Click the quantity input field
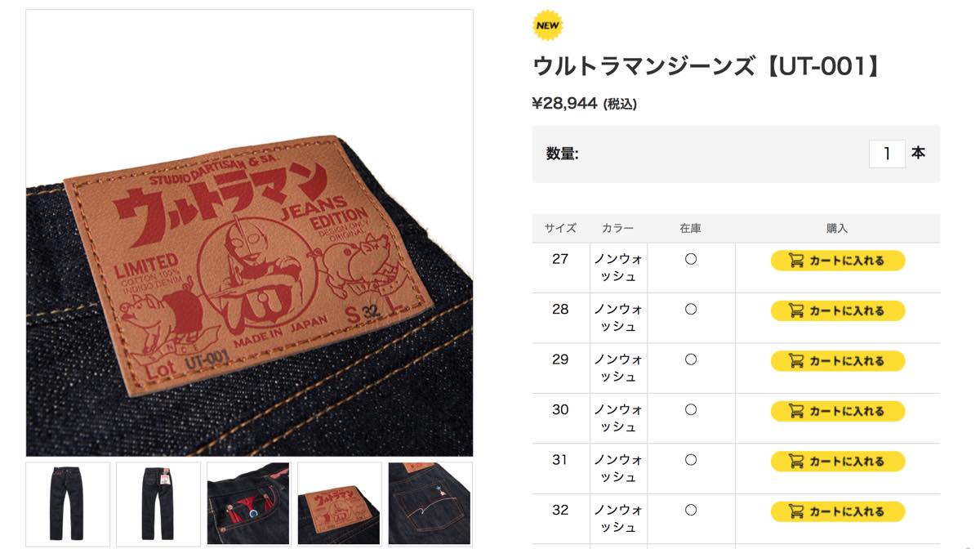Screen dimensions: 980x549 coord(887,154)
